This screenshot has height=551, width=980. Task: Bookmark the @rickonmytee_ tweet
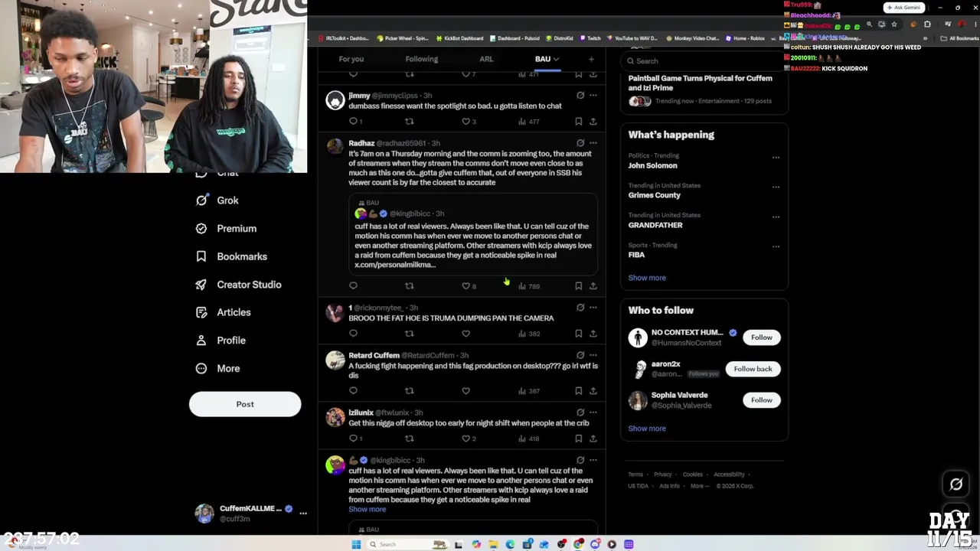[578, 334]
